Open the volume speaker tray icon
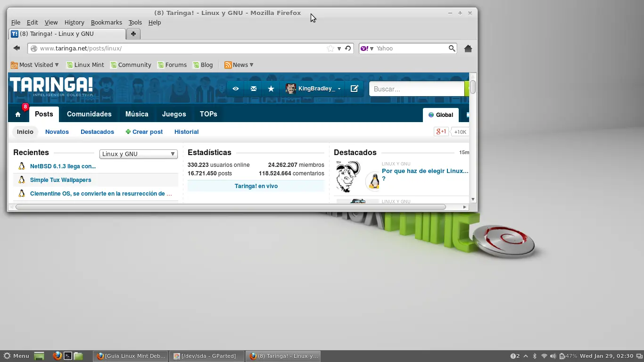Screen dimensions: 644x362 (553, 356)
